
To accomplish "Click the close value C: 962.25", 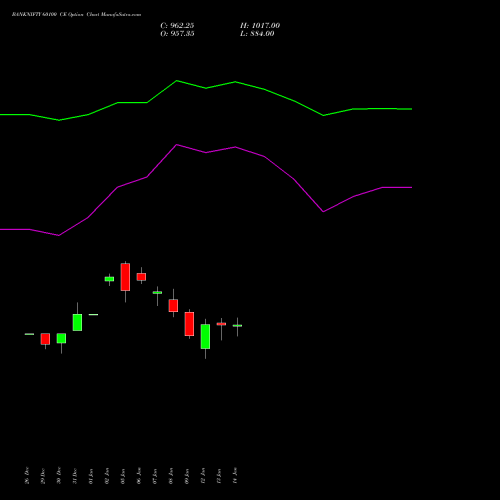I will tap(177, 26).
